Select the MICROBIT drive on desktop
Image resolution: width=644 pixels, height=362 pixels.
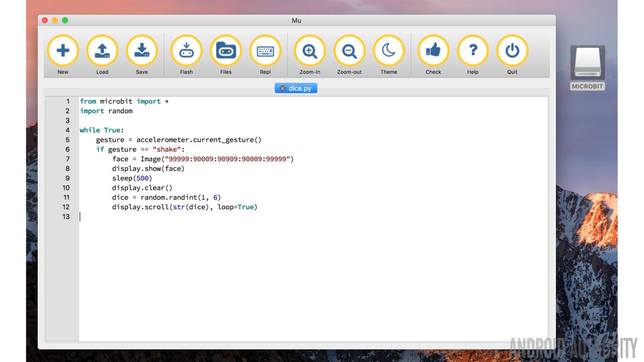pyautogui.click(x=587, y=63)
